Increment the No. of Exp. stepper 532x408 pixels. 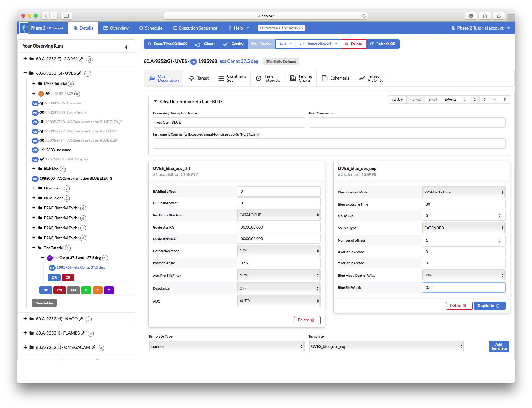click(499, 215)
